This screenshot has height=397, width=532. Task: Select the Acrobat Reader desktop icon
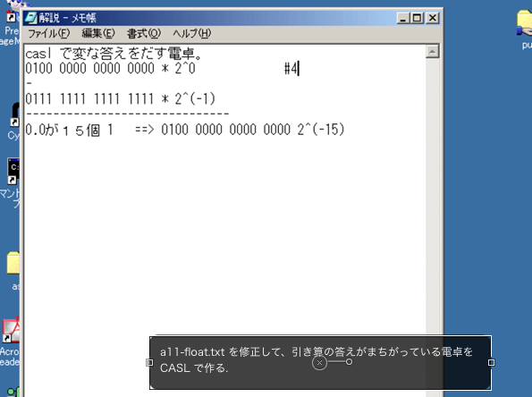(x=11, y=330)
